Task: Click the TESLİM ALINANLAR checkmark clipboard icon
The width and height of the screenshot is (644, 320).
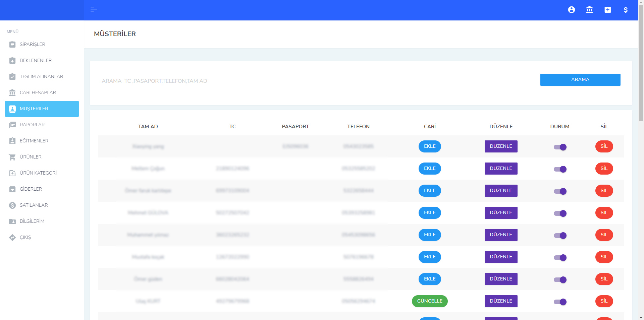Action: pyautogui.click(x=12, y=76)
